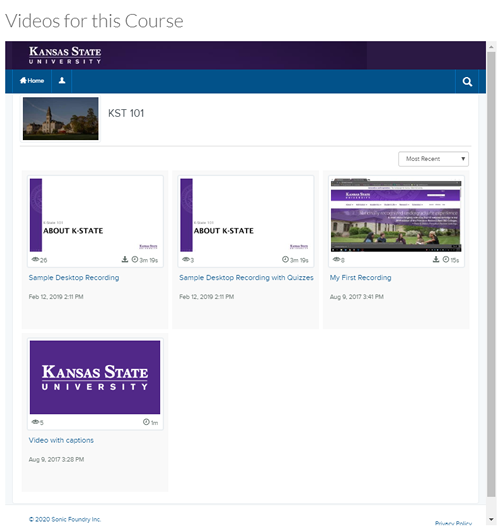Image resolution: width=500 pixels, height=531 pixels.
Task: Open My First Recording thumbnail
Action: (396, 215)
